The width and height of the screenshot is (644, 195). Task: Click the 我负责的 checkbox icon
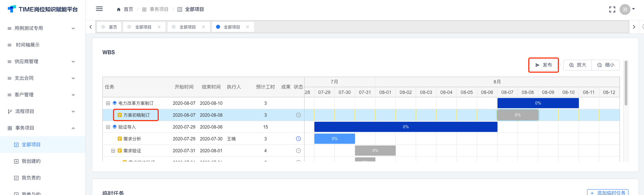(16, 178)
